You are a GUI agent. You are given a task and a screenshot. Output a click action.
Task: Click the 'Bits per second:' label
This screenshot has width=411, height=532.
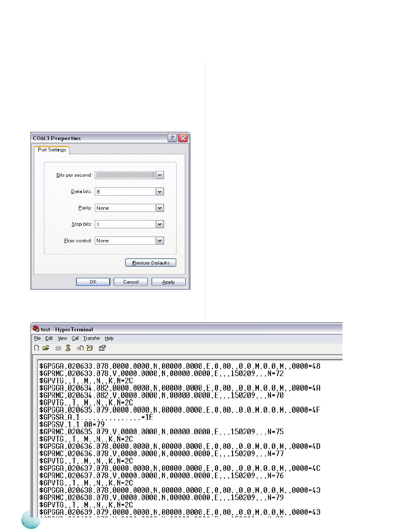pos(74,175)
